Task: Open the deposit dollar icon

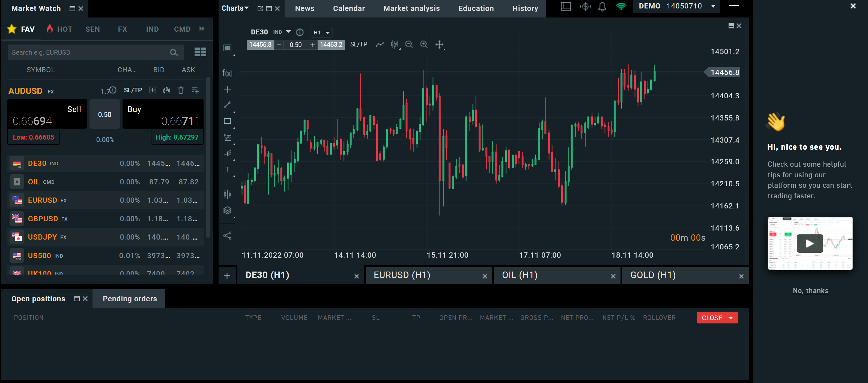Action: (585, 6)
